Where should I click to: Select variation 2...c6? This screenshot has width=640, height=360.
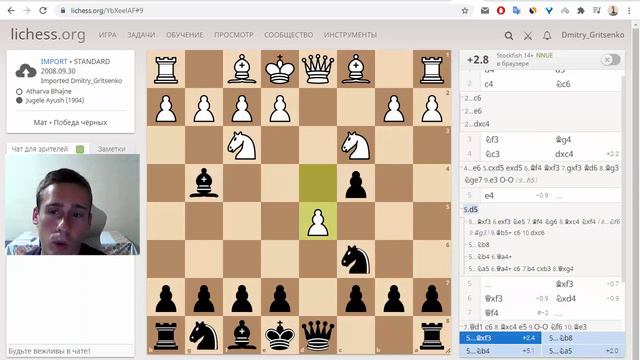[x=473, y=98]
